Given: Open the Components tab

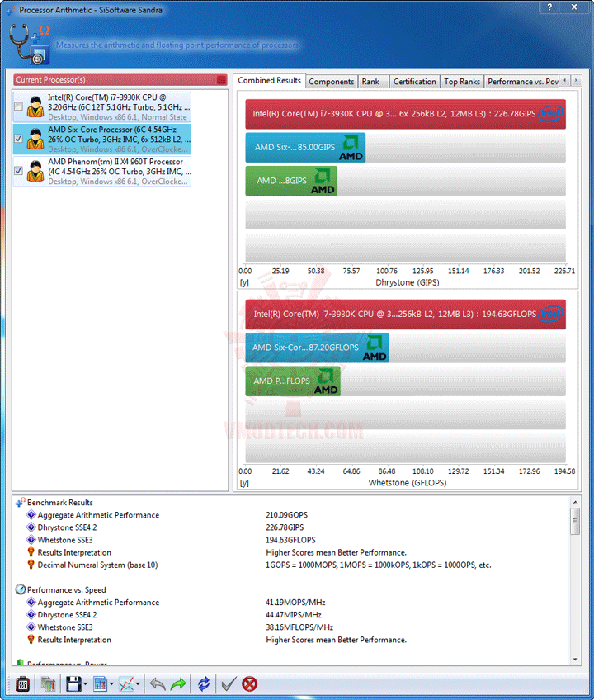Looking at the screenshot, I should (331, 82).
